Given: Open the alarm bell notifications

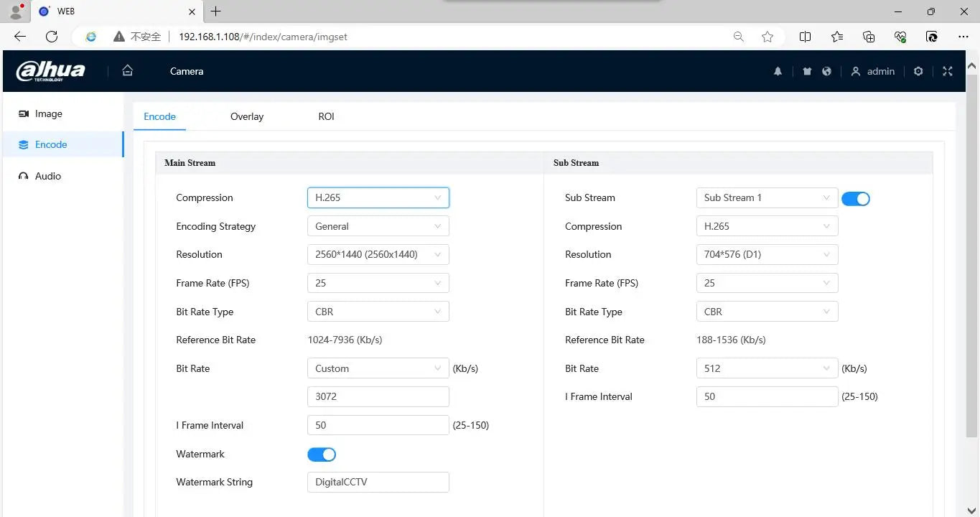Looking at the screenshot, I should point(778,71).
